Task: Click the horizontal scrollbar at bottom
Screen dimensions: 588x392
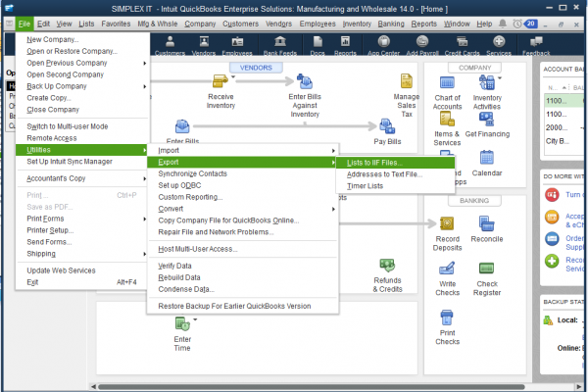Action: (x=312, y=387)
